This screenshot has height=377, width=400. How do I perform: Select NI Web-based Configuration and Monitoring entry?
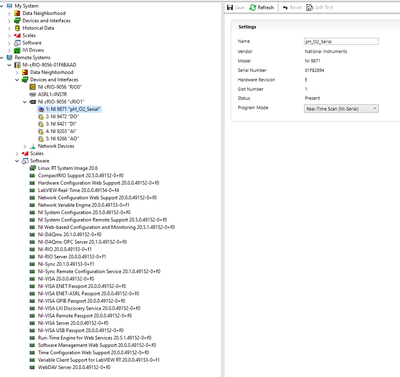pos(106,227)
